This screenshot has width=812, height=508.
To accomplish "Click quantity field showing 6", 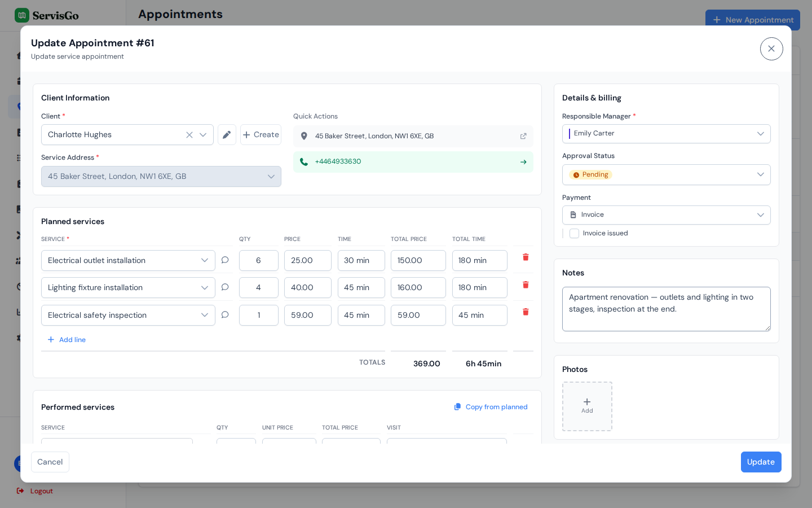I will 259,261.
